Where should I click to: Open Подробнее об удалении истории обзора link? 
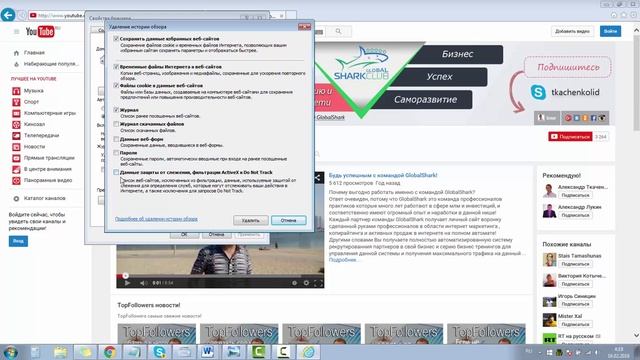point(156,219)
